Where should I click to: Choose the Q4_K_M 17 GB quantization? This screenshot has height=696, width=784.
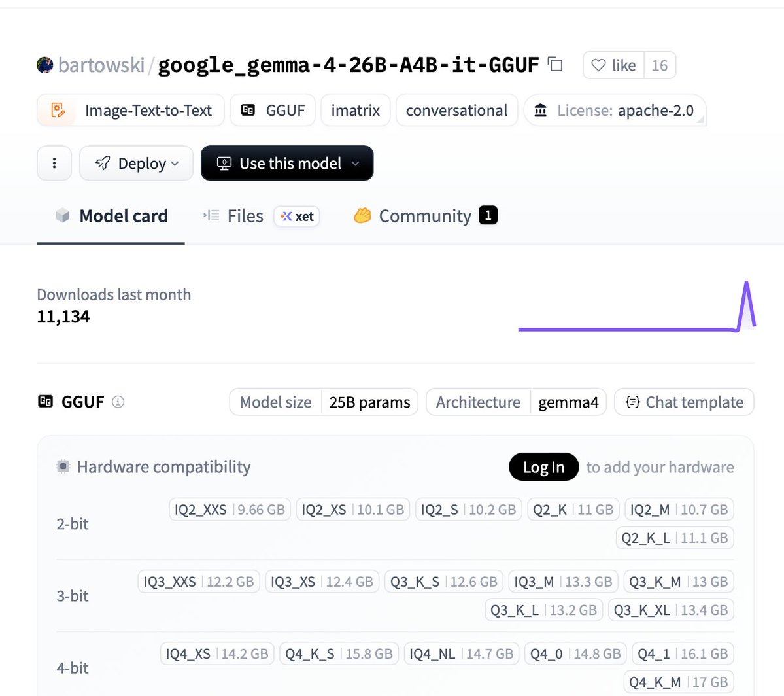pyautogui.click(x=678, y=682)
